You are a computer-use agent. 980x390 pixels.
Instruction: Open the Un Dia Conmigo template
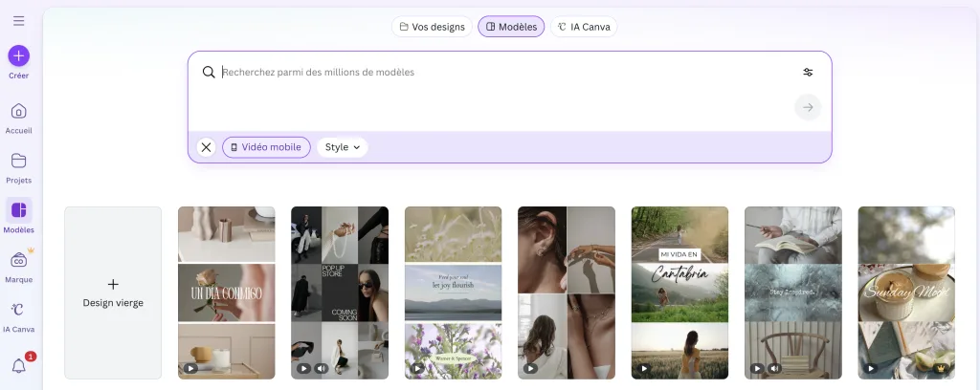pos(226,292)
